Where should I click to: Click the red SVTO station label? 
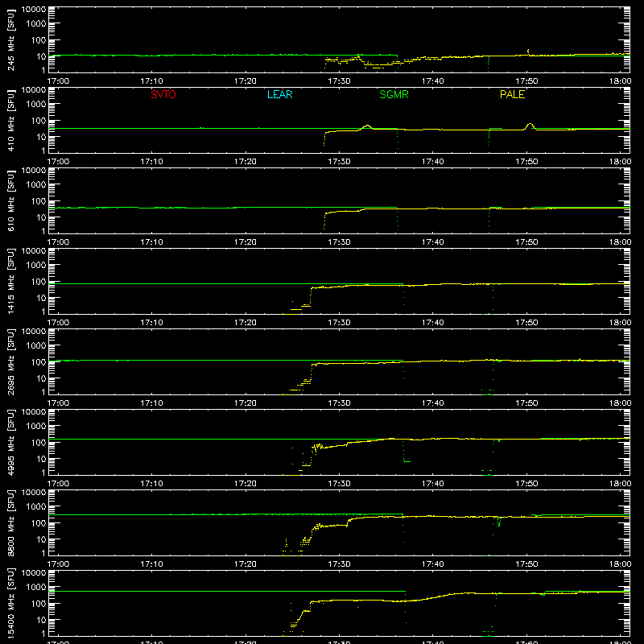pos(163,94)
